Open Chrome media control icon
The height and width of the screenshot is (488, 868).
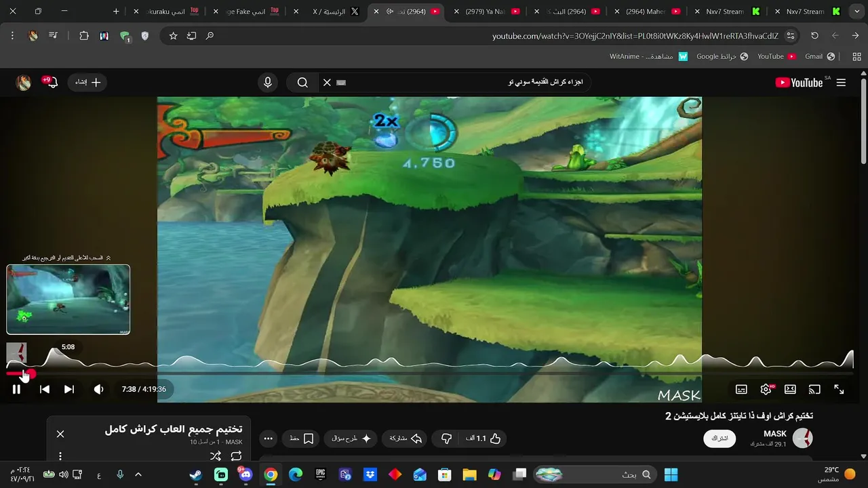click(x=54, y=35)
